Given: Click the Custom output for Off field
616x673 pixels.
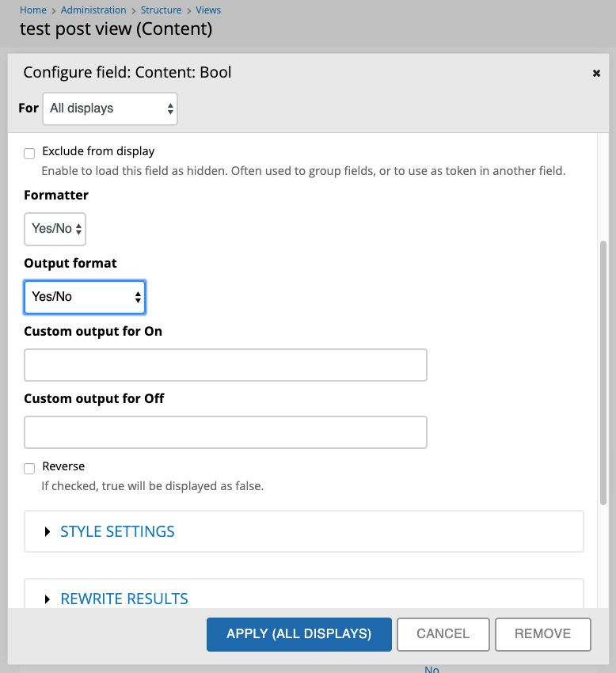Looking at the screenshot, I should pos(226,432).
